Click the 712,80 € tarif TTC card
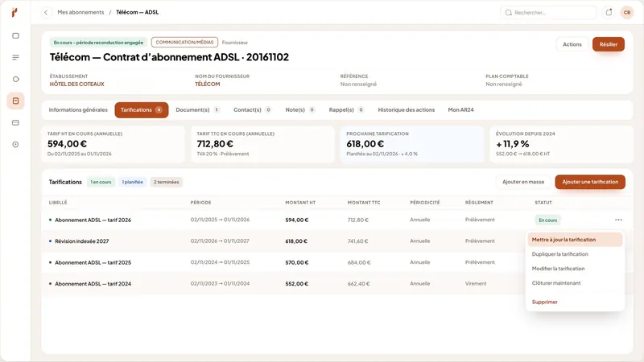 point(263,144)
